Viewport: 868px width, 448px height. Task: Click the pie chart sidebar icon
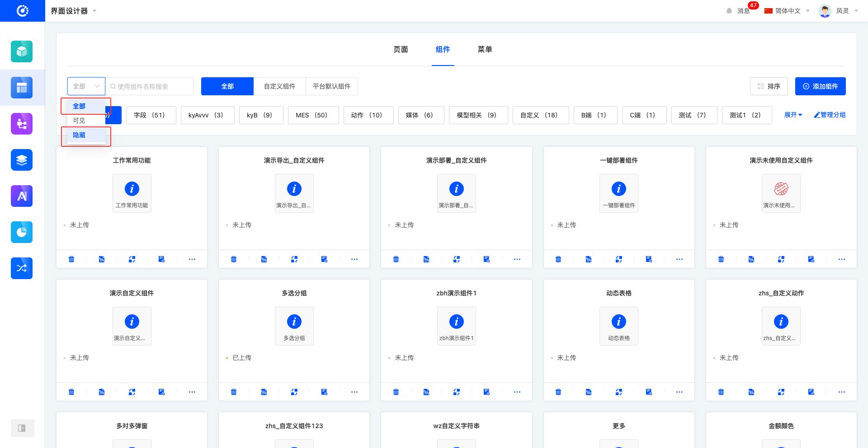click(x=22, y=232)
